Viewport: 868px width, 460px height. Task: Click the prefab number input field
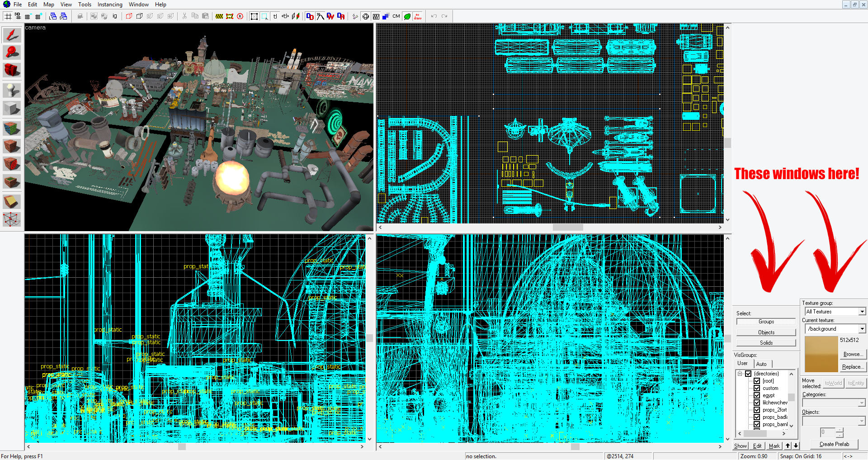827,432
